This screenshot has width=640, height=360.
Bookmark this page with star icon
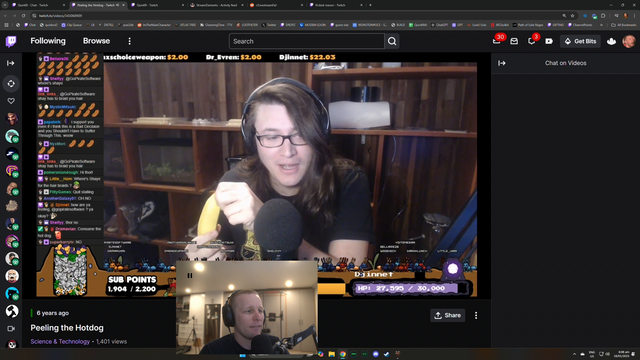tap(572, 16)
